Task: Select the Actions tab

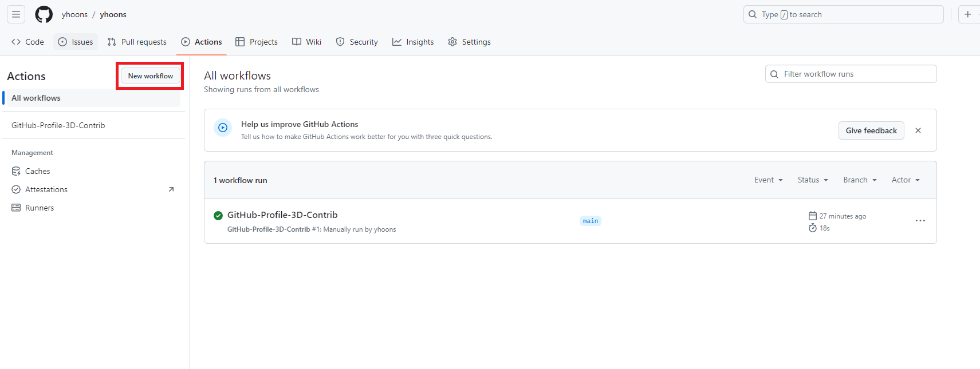Action: click(x=202, y=42)
